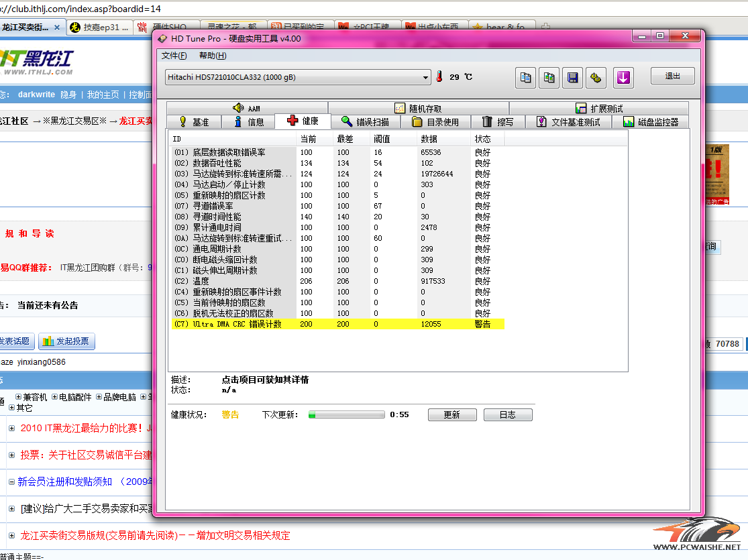Screen dimensions: 748x560
Task: Expand the 2010 IT黑龙江最给力的比赛 thread
Action: (x=11, y=429)
